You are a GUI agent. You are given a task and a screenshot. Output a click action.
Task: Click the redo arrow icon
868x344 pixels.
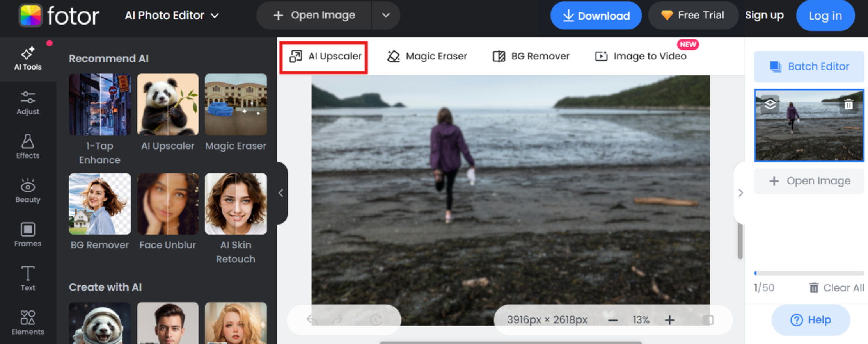tap(337, 320)
